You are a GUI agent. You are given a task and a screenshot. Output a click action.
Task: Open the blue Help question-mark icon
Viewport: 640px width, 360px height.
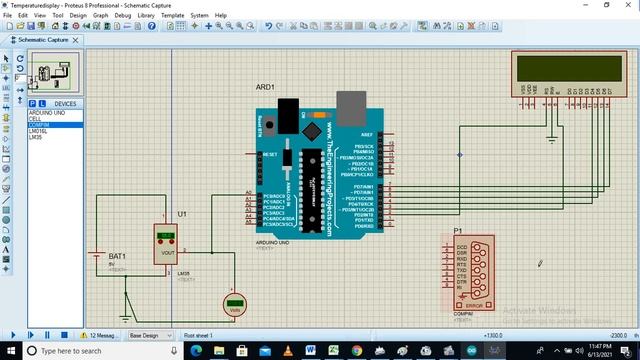click(152, 26)
